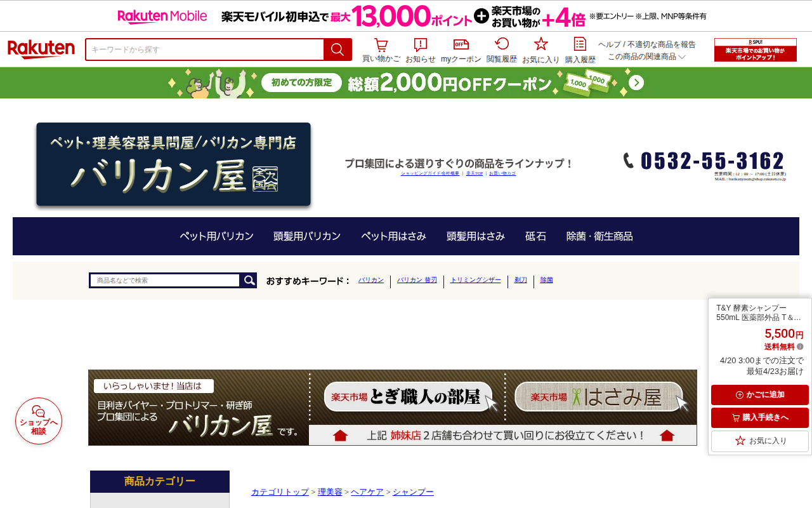Click the phone number 0532-55-3162
Viewport: 812px width, 508px height.
[712, 161]
